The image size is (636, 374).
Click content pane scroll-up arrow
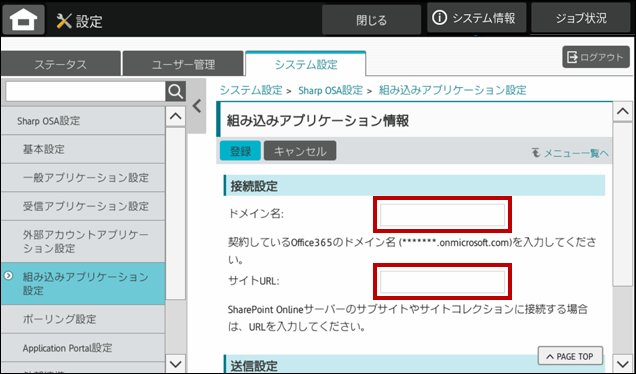pos(623,112)
